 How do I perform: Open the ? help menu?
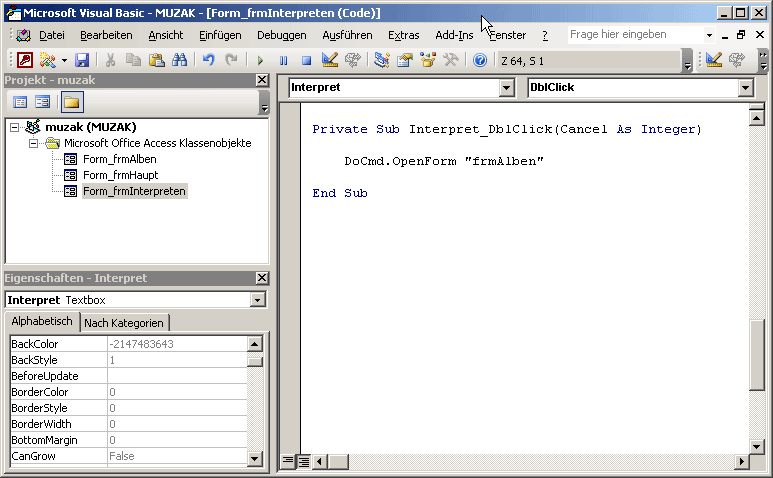(x=545, y=35)
